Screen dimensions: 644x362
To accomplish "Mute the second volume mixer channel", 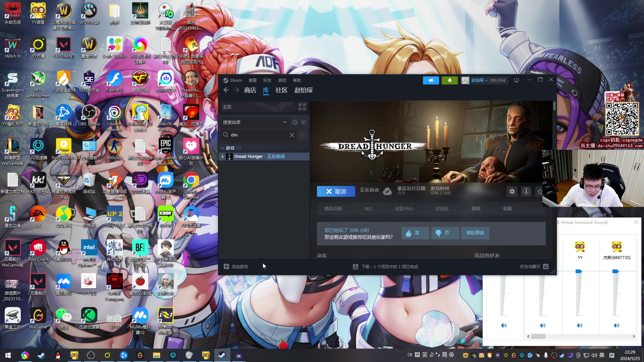I will (x=543, y=326).
